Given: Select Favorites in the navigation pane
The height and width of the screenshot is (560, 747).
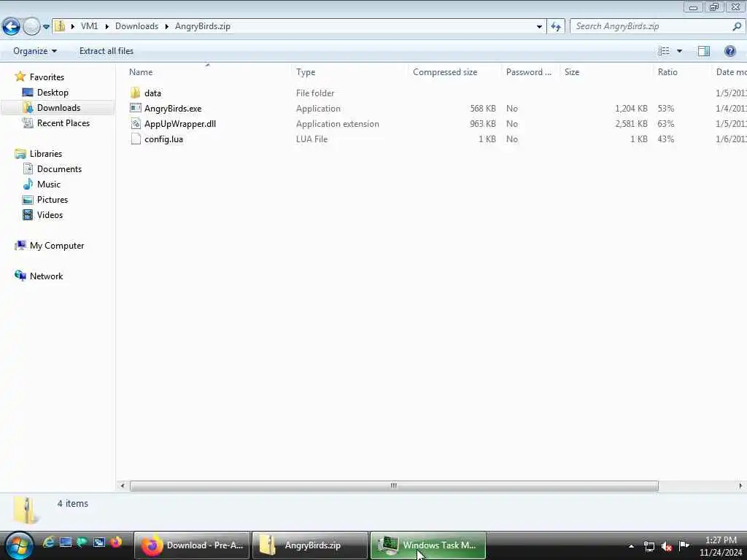Looking at the screenshot, I should tap(47, 77).
